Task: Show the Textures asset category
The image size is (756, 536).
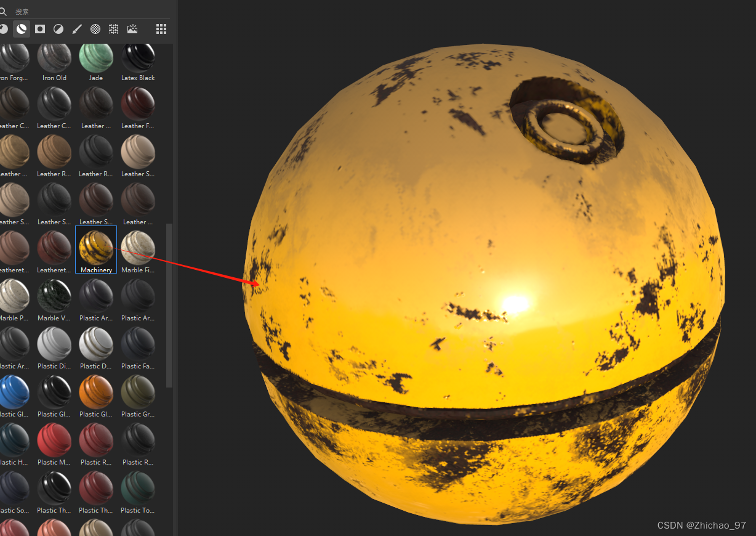Action: 114,28
